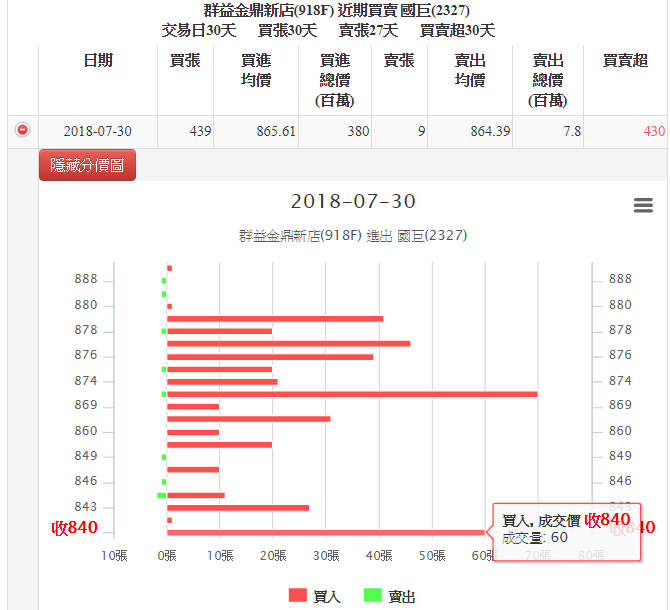670x610 pixels.
Task: Sort by 買張 column header
Action: 185,61
